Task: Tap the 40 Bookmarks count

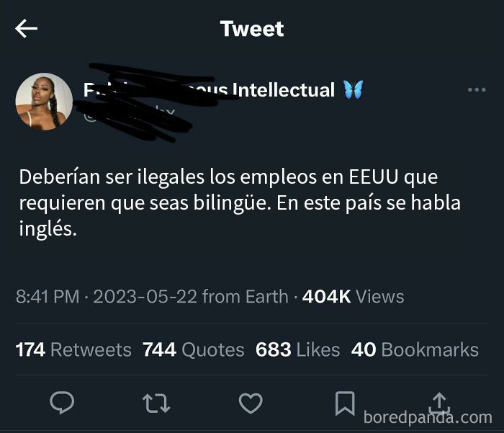Action: tap(415, 349)
